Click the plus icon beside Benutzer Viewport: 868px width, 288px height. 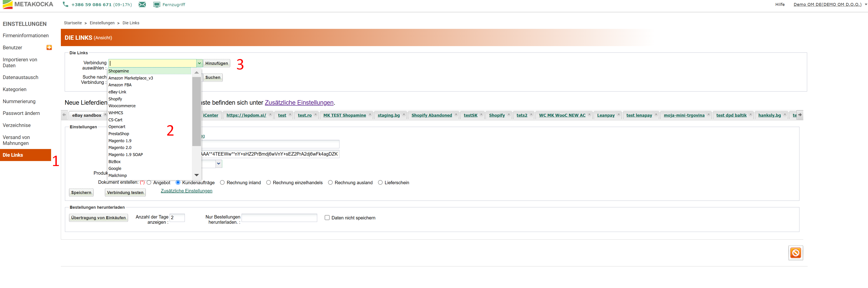tap(49, 47)
